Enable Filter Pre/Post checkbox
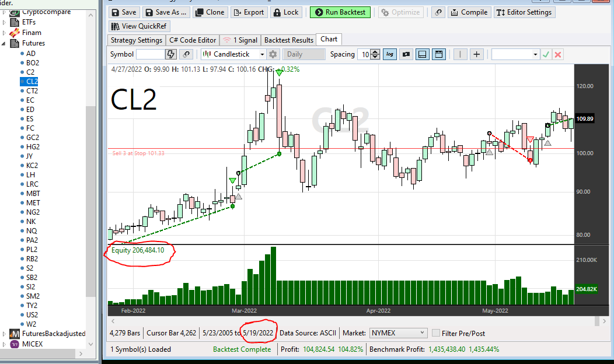The width and height of the screenshot is (614, 364). (x=436, y=333)
